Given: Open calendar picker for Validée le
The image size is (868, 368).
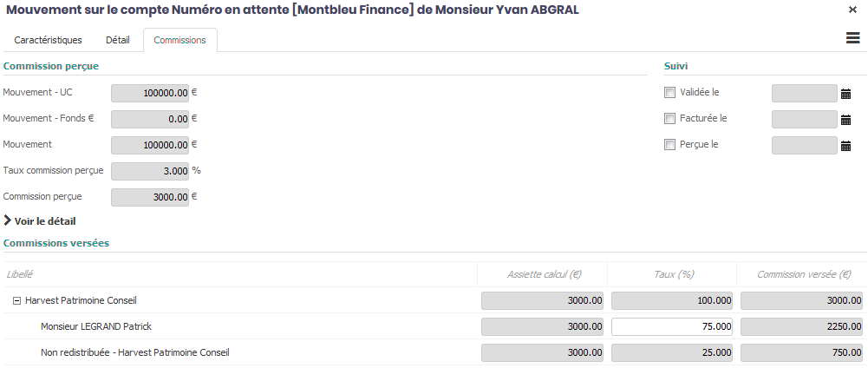Looking at the screenshot, I should (846, 94).
